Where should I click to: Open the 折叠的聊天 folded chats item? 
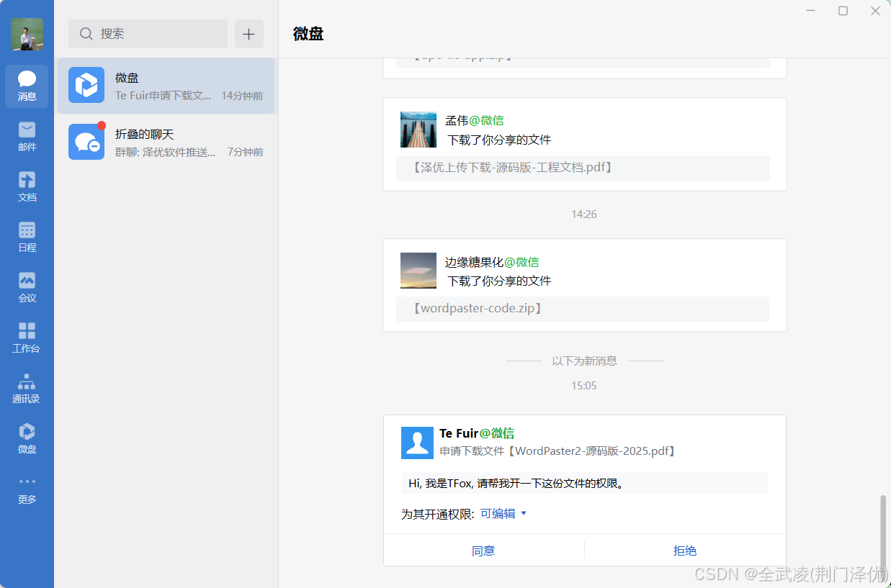click(x=166, y=143)
